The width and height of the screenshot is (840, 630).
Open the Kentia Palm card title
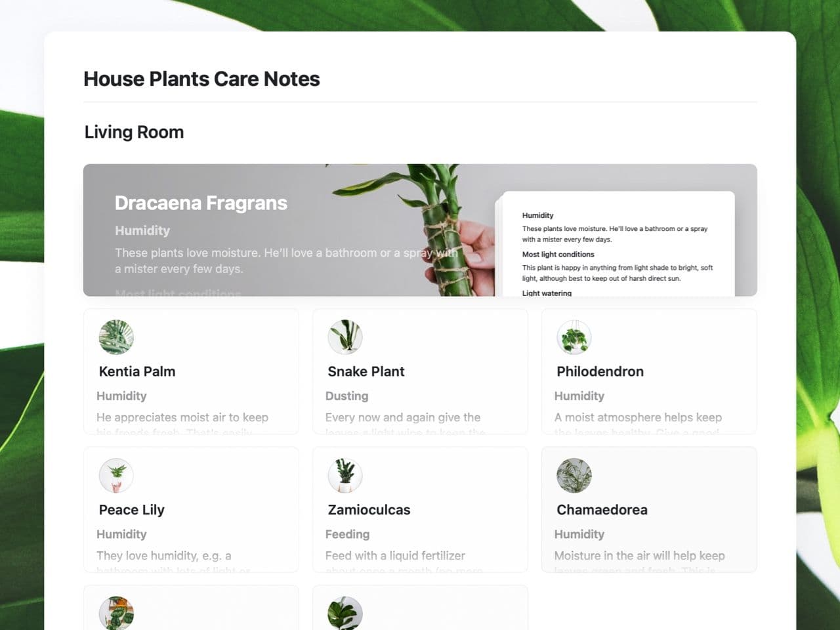point(137,371)
